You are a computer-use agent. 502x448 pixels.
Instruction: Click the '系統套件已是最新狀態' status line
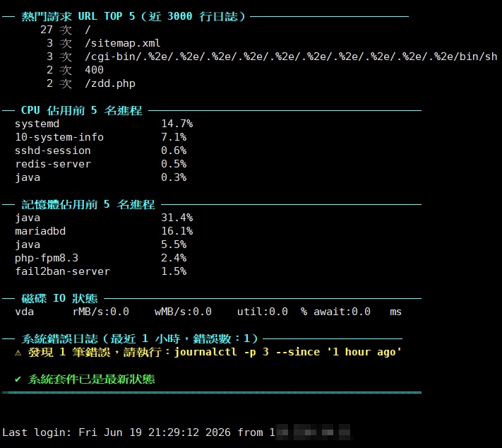tap(91, 379)
